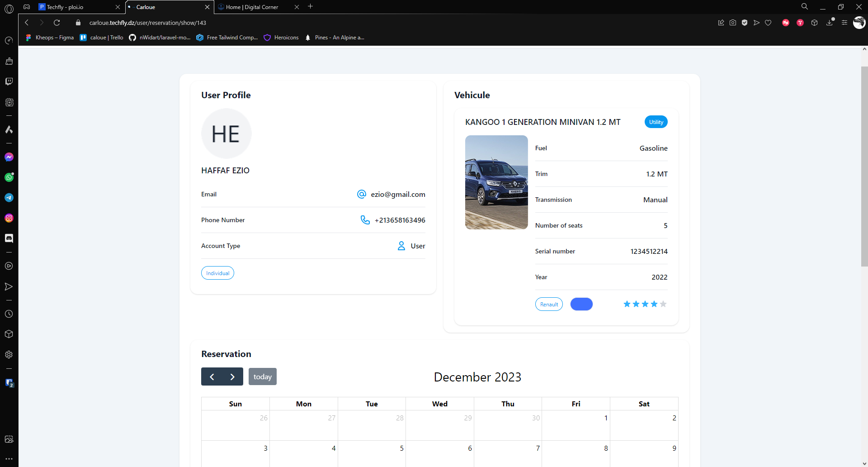Go to previous month in calendar
Viewport: 868px width, 467px height.
[212, 377]
